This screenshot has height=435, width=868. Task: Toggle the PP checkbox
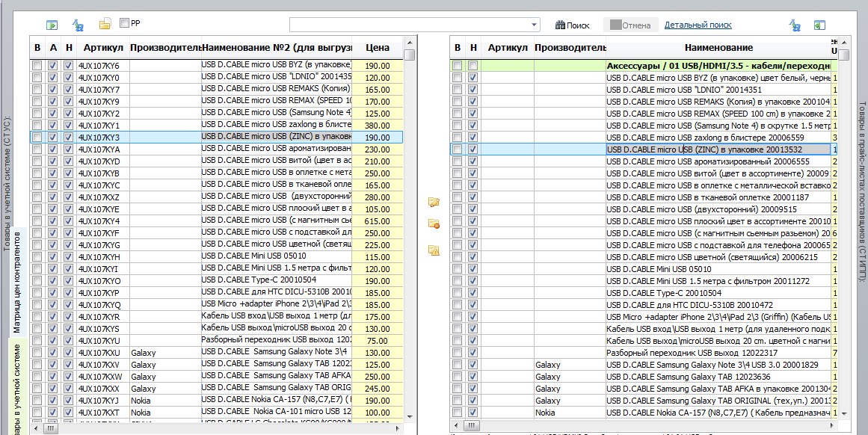(x=125, y=22)
